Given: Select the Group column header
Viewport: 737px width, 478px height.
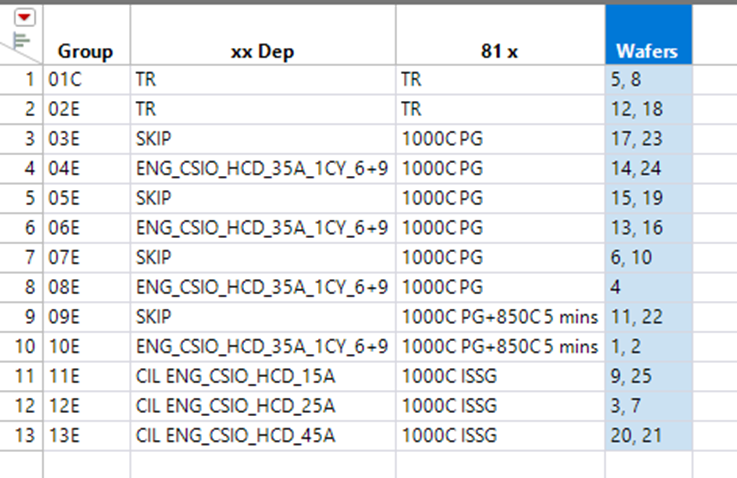Looking at the screenshot, I should [85, 51].
